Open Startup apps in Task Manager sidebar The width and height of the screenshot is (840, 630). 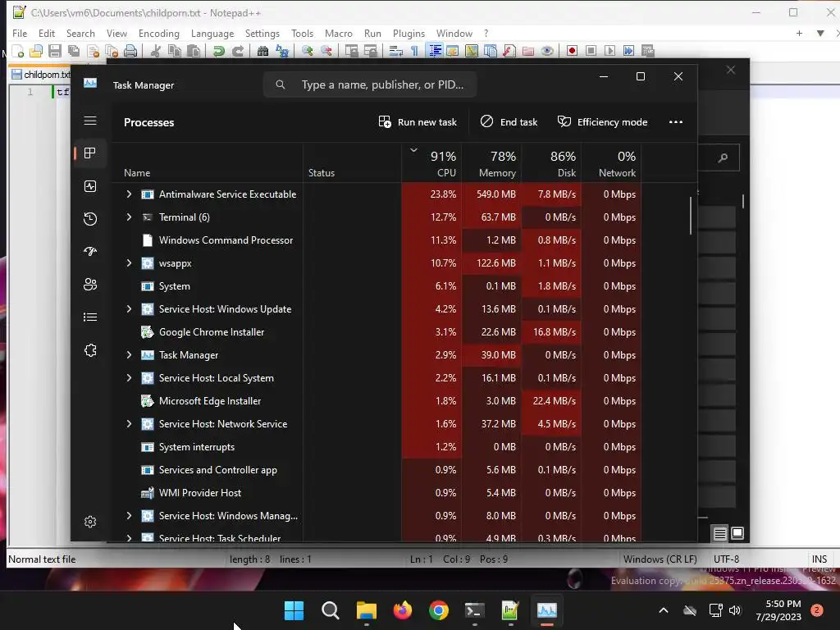[90, 251]
